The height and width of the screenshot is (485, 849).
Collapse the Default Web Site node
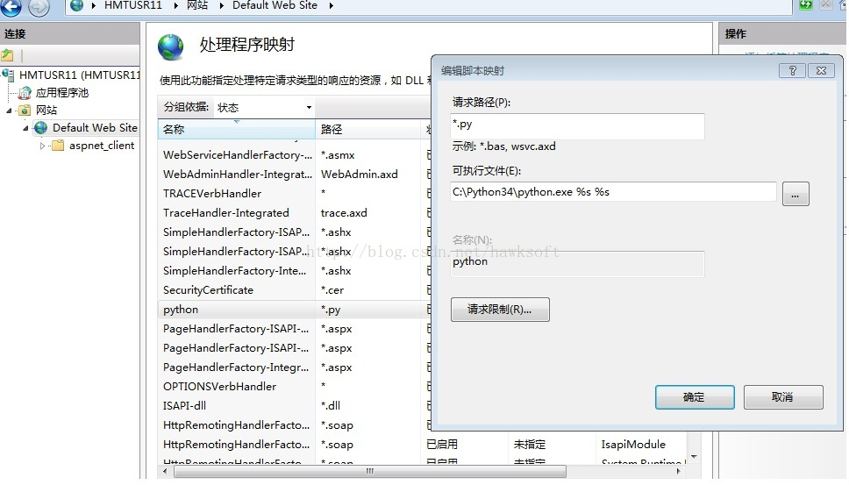click(27, 128)
